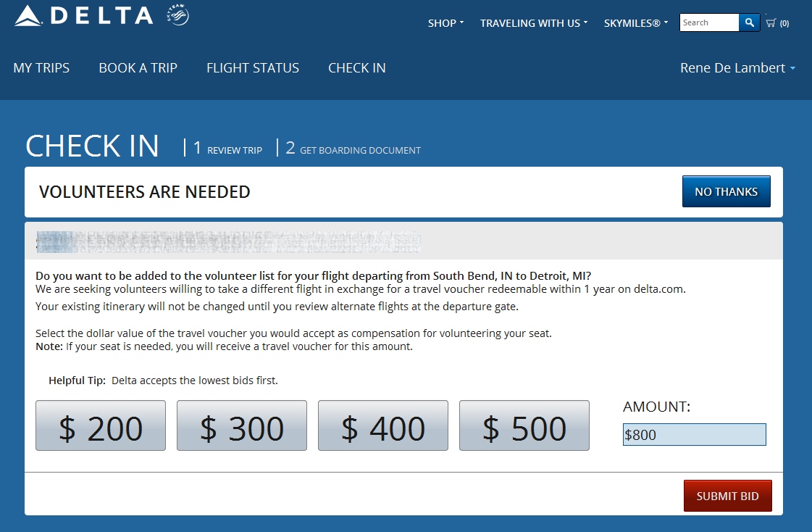Viewport: 812px width, 532px height.
Task: Open BOOK A TRIP page
Action: (138, 68)
